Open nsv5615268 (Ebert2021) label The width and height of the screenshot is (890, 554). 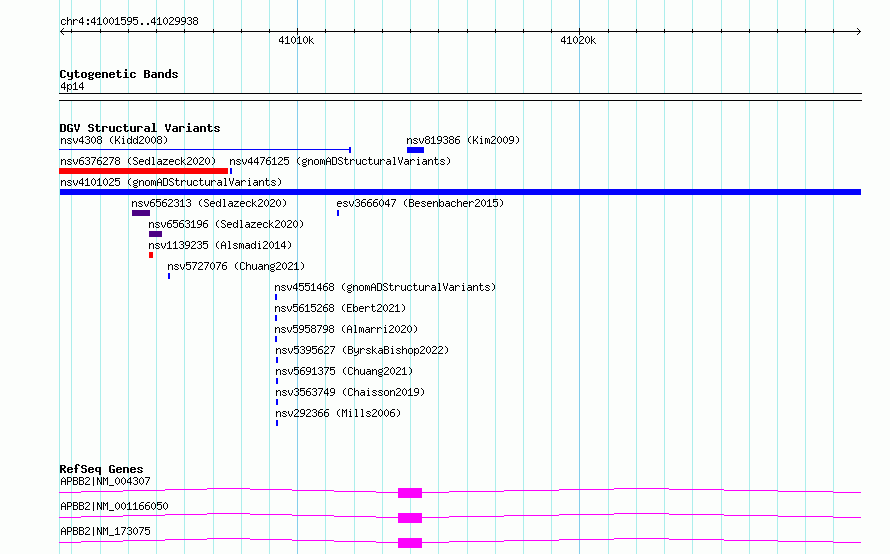[x=340, y=308]
